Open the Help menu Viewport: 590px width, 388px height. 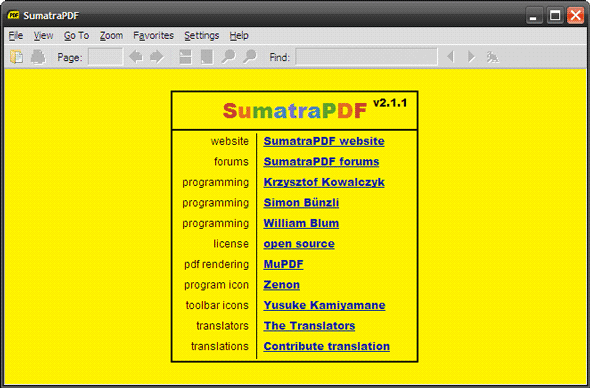pos(239,36)
